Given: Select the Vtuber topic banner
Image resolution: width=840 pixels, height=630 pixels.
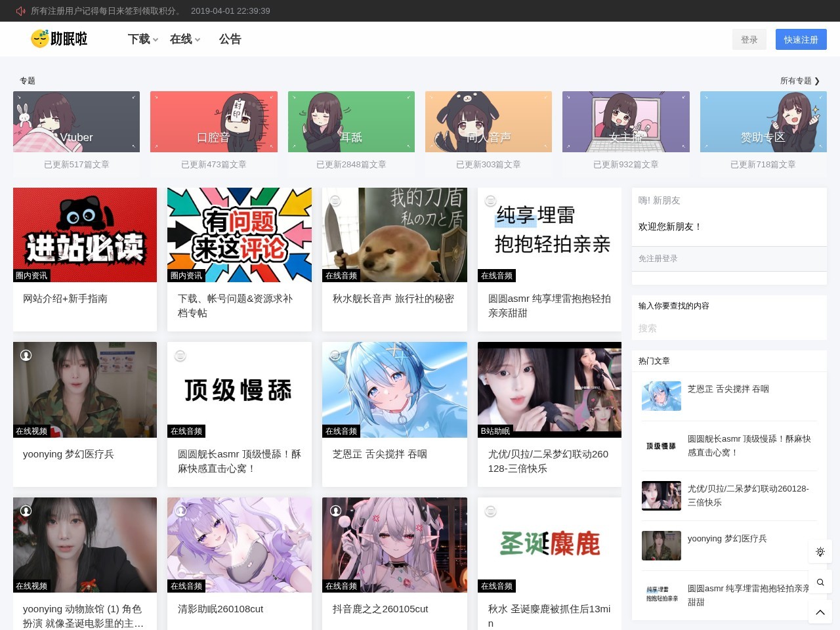Looking at the screenshot, I should (76, 122).
